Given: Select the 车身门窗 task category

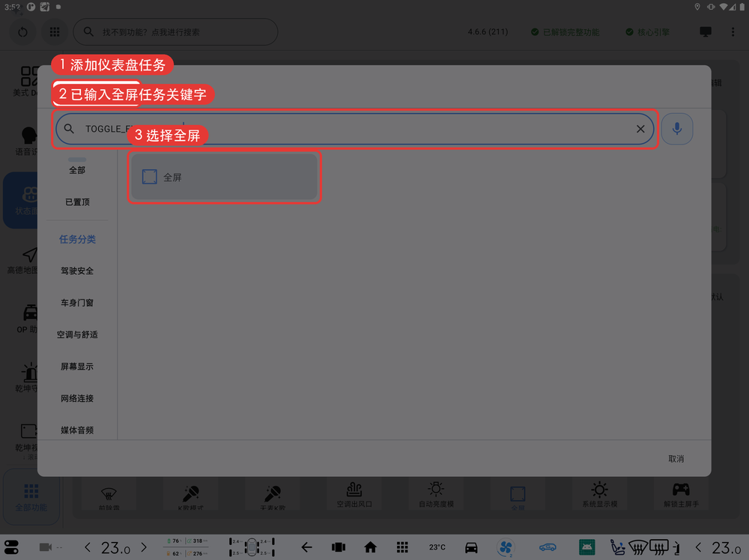Looking at the screenshot, I should (x=77, y=302).
